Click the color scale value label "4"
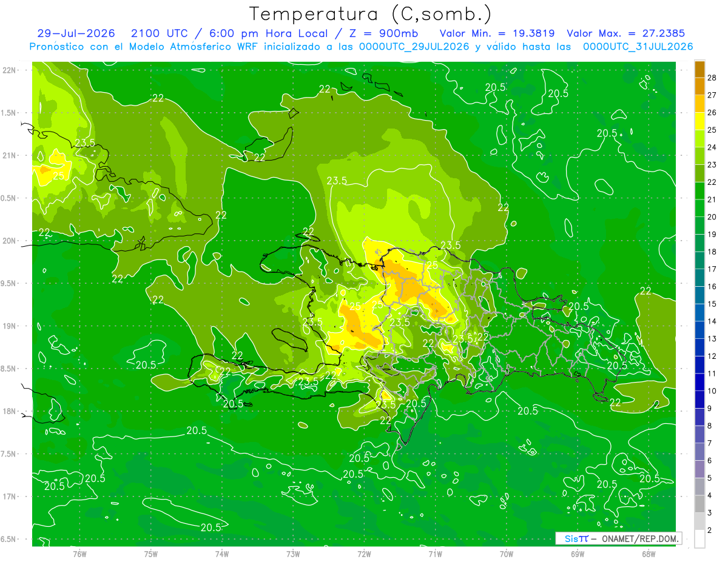 (711, 495)
